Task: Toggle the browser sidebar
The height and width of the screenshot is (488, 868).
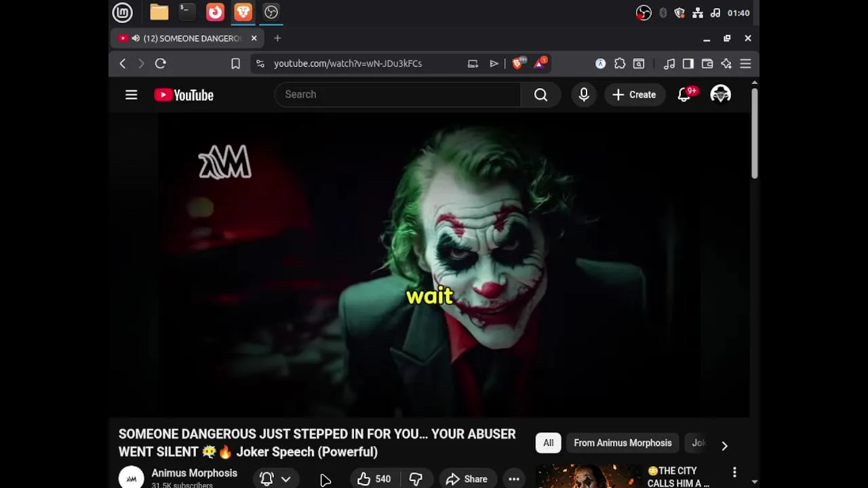Action: pos(688,64)
